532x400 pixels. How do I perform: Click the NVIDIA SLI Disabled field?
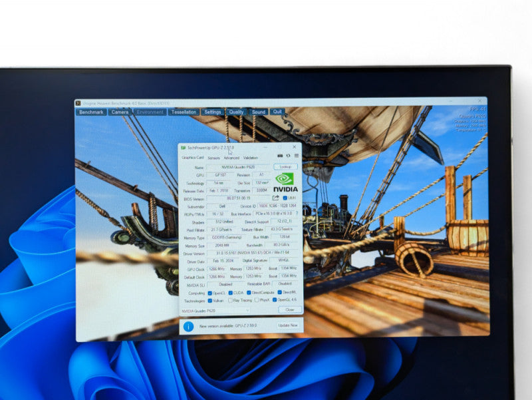pos(225,285)
